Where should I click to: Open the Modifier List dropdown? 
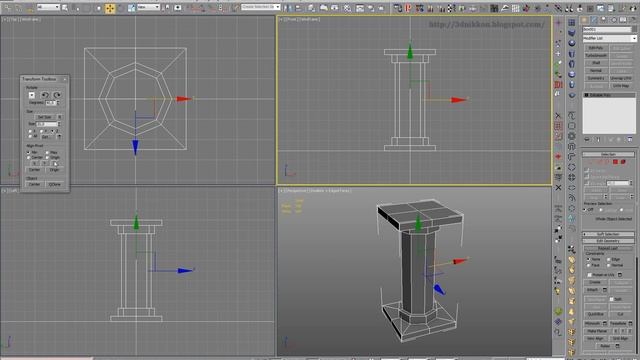pyautogui.click(x=609, y=38)
